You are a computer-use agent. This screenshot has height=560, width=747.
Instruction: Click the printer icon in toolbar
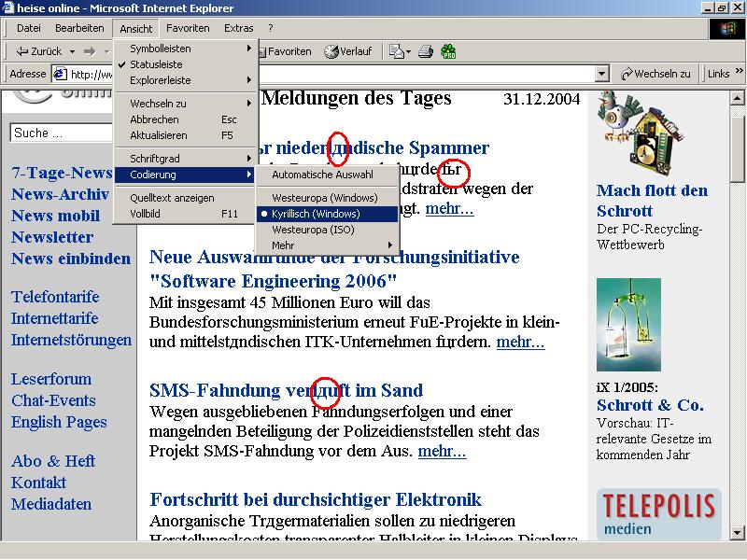coord(426,51)
